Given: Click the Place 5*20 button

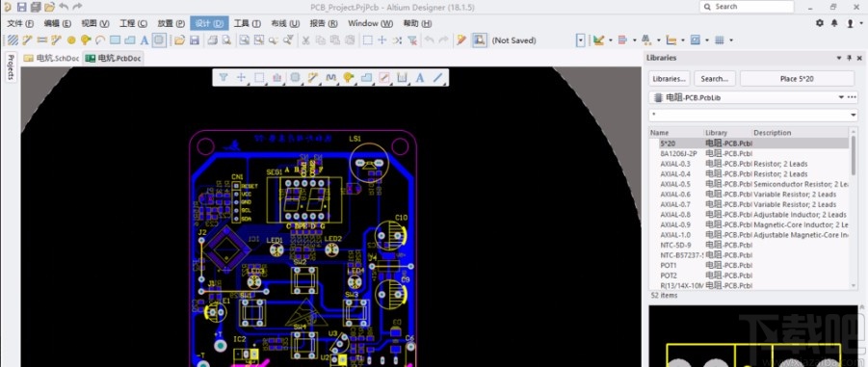Looking at the screenshot, I should [x=797, y=79].
